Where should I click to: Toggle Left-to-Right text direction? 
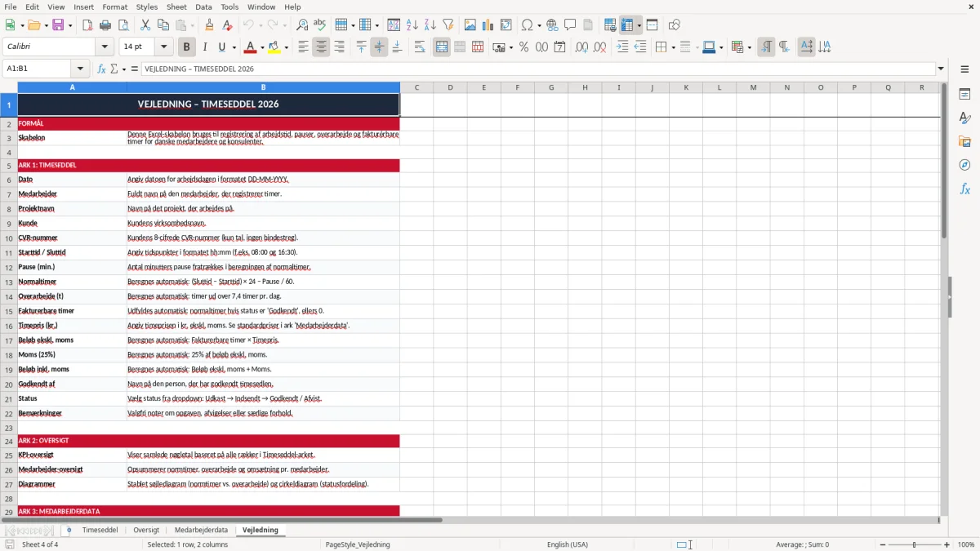click(x=766, y=47)
